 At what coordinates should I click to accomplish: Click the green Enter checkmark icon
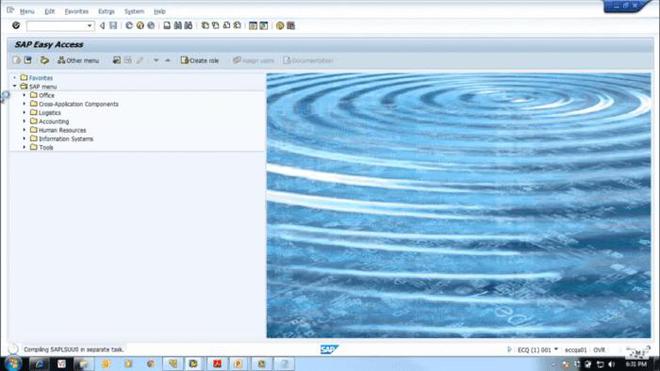(16, 26)
